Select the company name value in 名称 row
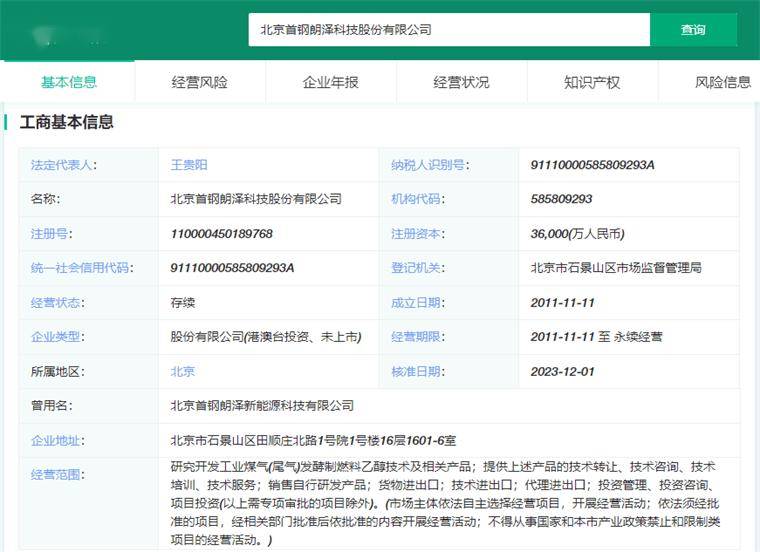The height and width of the screenshot is (552, 760). [x=256, y=199]
